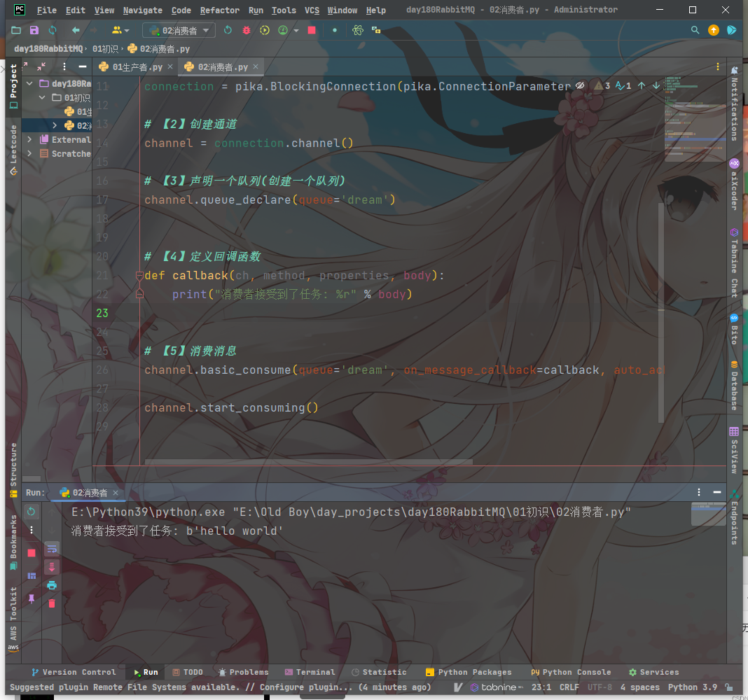Save all files with the floppy icon
The image size is (748, 700).
(x=34, y=31)
